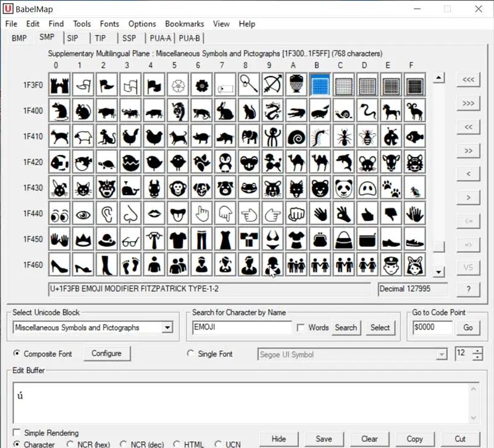Viewport: 494px width, 448px height.
Task: Select the blue highlighted Fitzpatrick modifier swatch
Action: point(320,85)
